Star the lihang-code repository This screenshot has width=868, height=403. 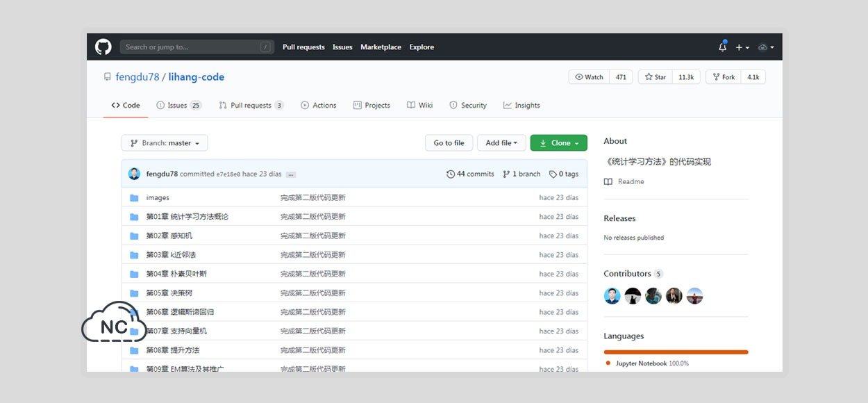coord(656,77)
